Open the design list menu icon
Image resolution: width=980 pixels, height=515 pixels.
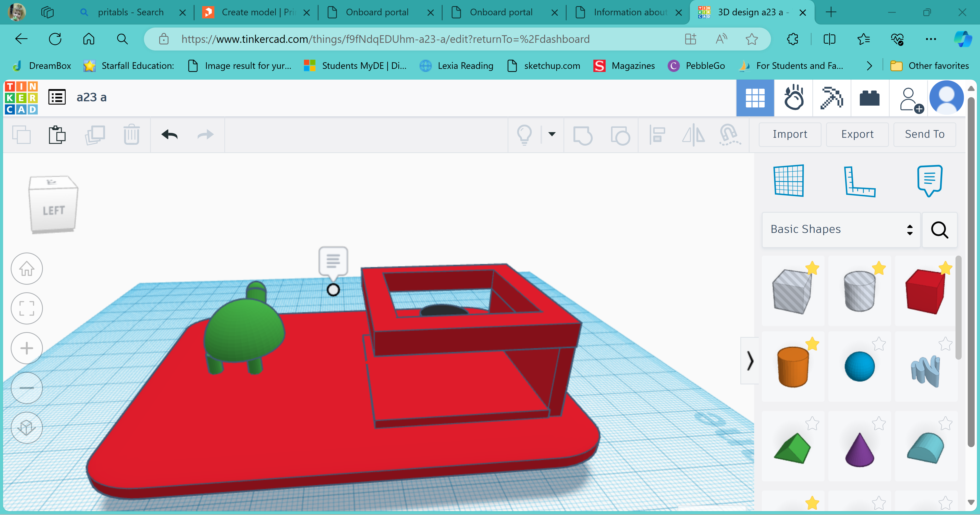pyautogui.click(x=57, y=97)
